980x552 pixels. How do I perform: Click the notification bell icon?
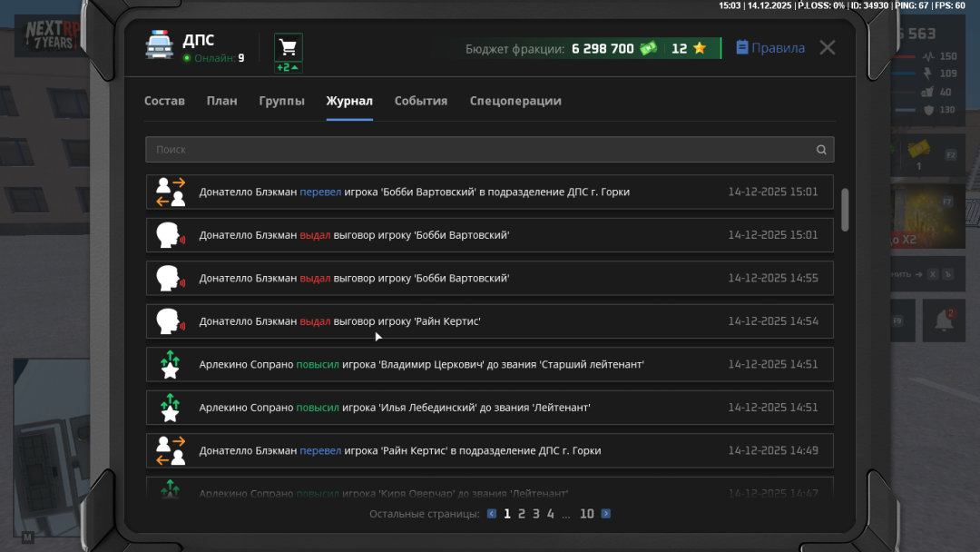944,320
